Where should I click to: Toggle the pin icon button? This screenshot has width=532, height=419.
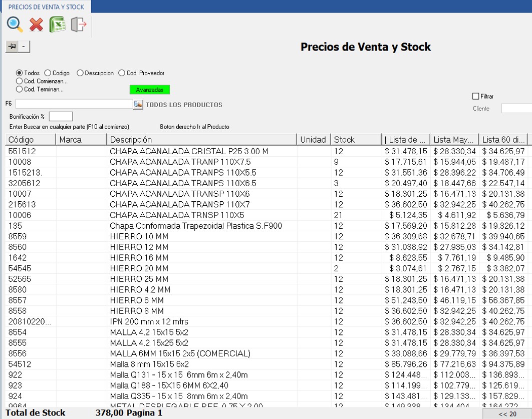(12, 47)
